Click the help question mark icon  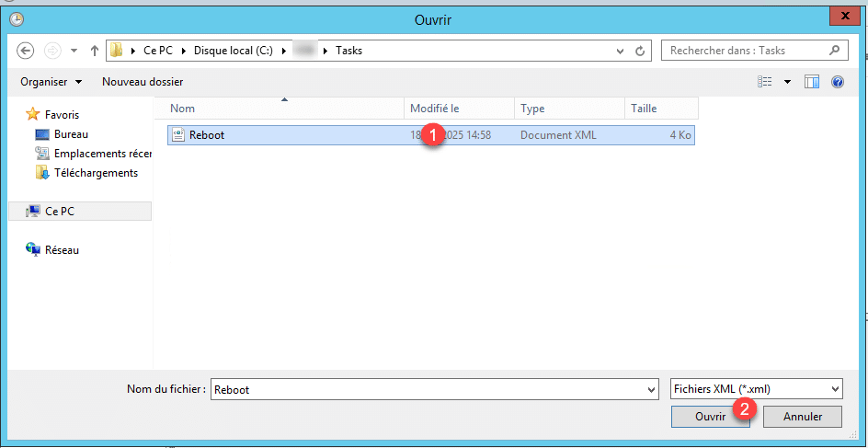point(838,82)
